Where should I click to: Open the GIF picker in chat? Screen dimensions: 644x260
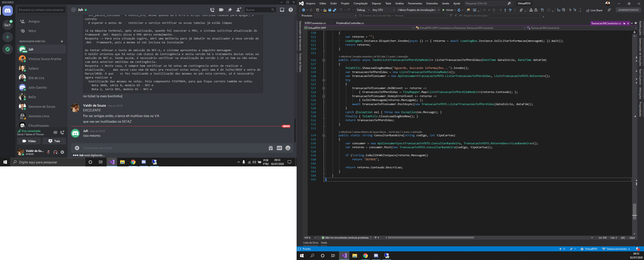pos(279,148)
